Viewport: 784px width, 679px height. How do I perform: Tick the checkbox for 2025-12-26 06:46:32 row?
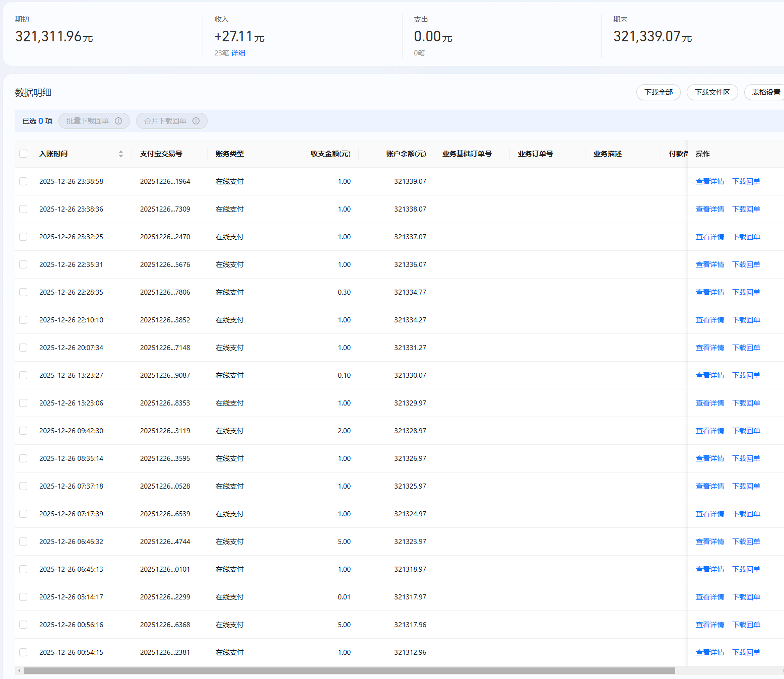click(23, 541)
